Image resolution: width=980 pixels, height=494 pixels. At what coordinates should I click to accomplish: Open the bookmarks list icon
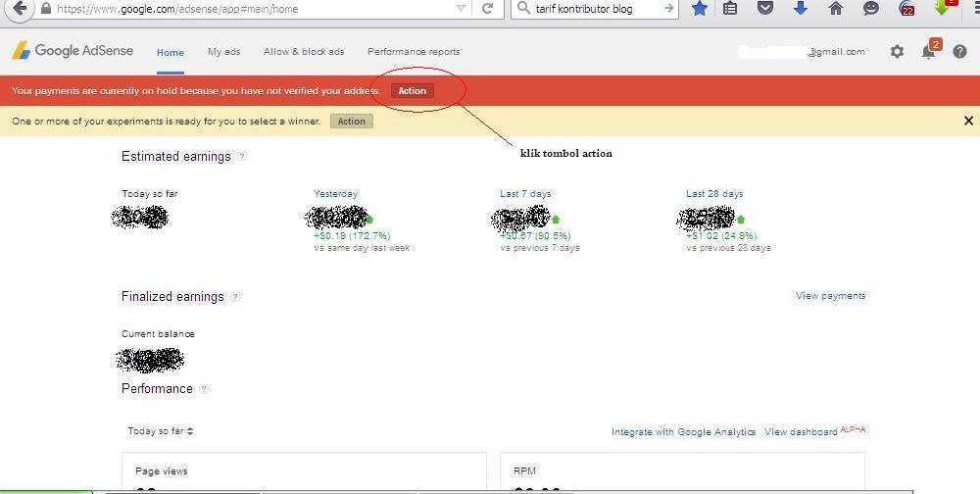(730, 8)
